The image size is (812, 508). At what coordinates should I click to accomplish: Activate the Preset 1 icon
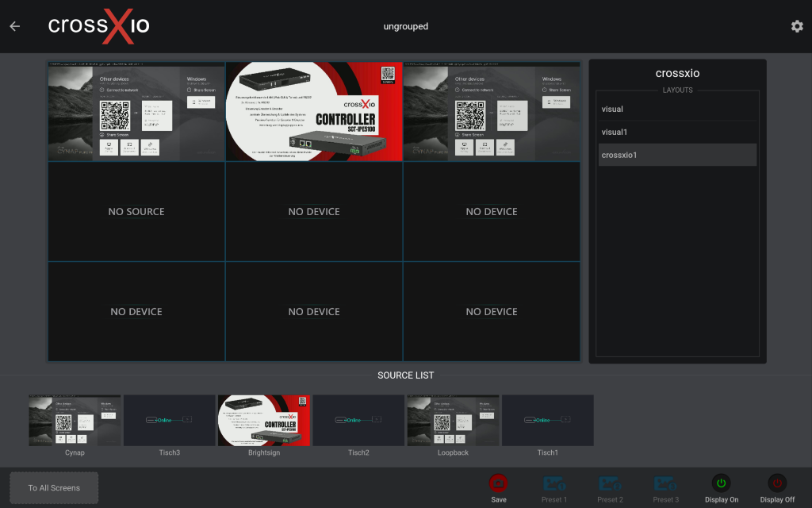[x=554, y=483]
